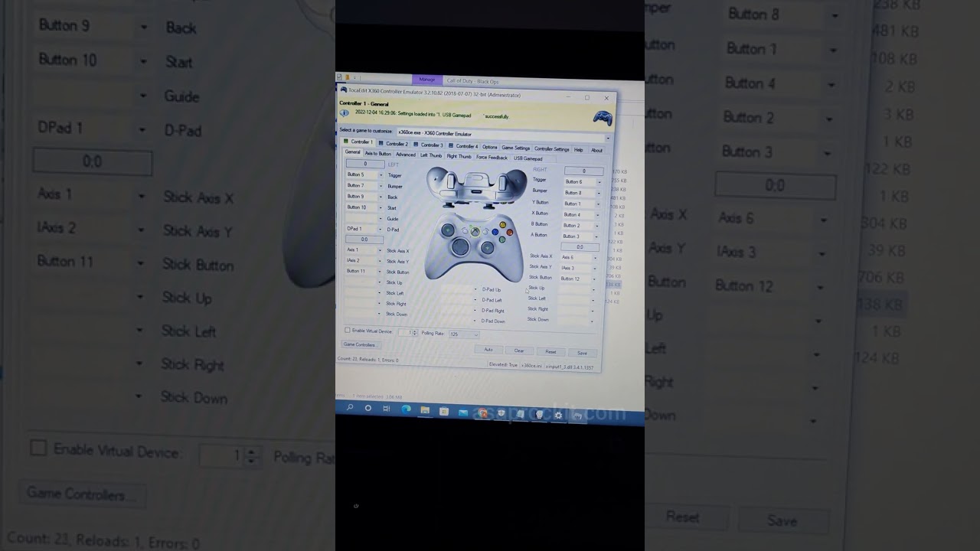Open the Game Settings tab

tap(516, 148)
